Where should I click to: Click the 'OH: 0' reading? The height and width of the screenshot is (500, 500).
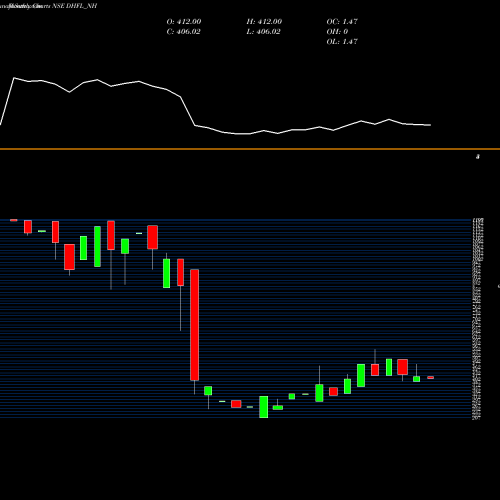(x=337, y=32)
